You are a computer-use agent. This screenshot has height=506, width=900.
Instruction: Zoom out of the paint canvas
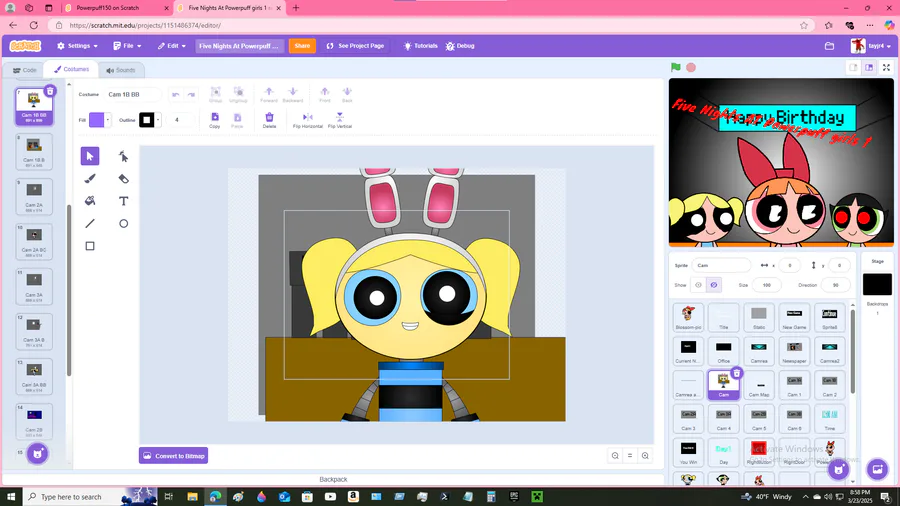[615, 456]
